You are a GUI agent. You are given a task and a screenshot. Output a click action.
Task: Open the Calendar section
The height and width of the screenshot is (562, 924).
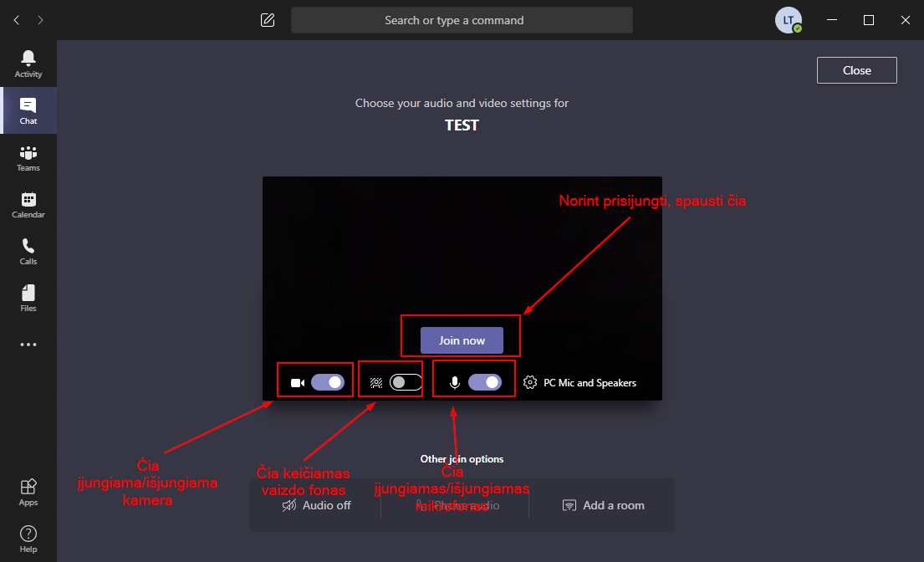click(28, 204)
